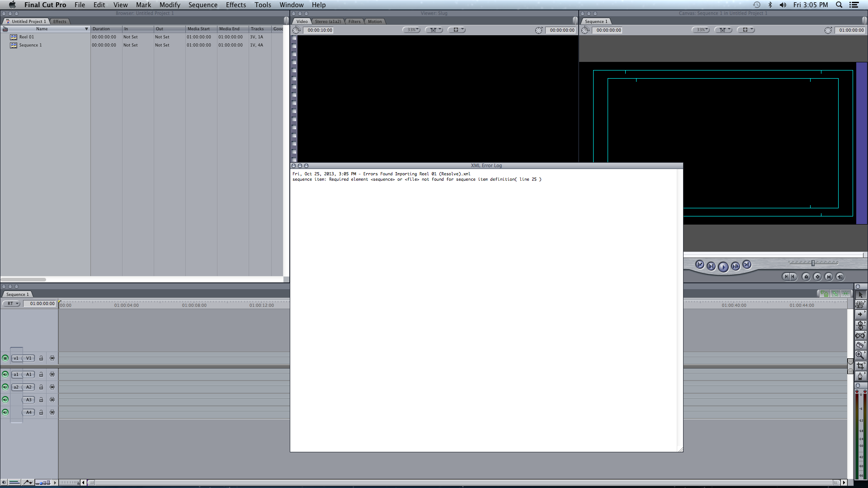Open Viewer zoom 33% pop-up
The width and height of the screenshot is (868, 488).
coord(411,30)
